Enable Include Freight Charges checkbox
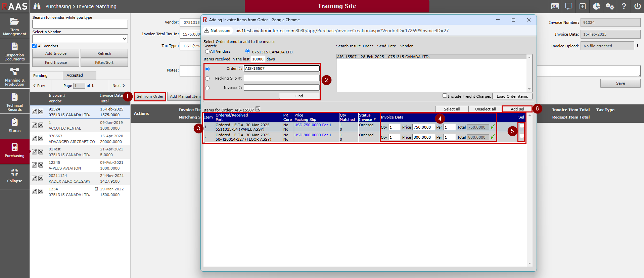The height and width of the screenshot is (278, 644). (x=445, y=96)
